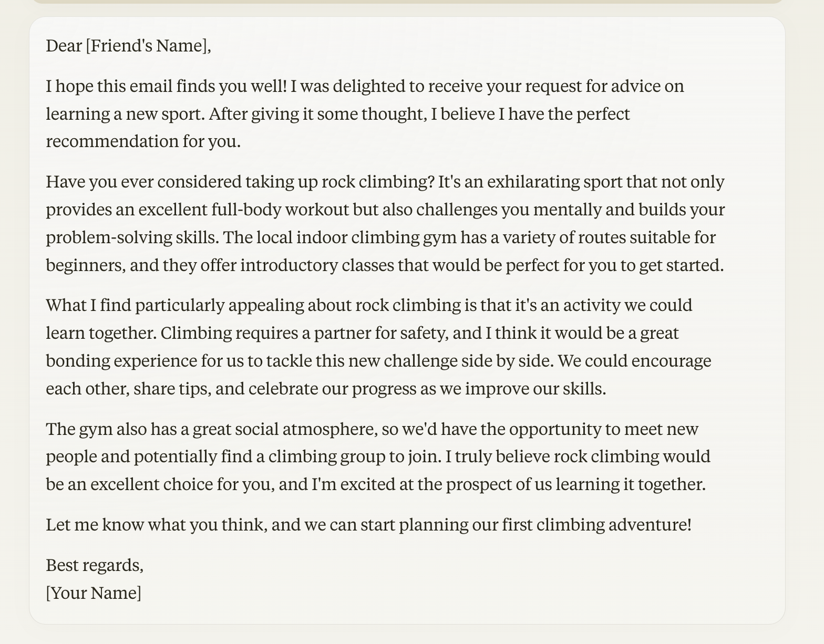Click the phrase 'bonding experience'
The width and height of the screenshot is (824, 644).
click(121, 361)
